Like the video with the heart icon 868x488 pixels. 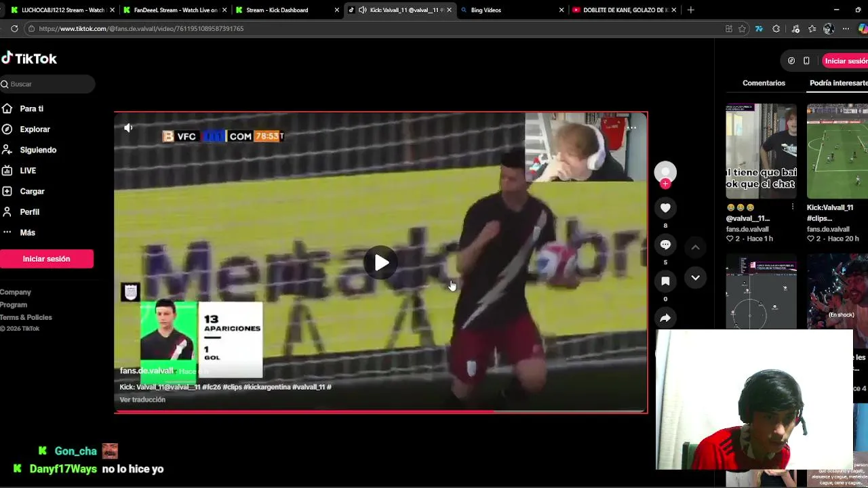pos(665,208)
